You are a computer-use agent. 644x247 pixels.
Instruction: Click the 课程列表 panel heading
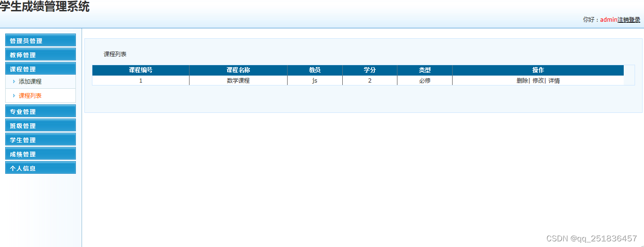[x=115, y=54]
